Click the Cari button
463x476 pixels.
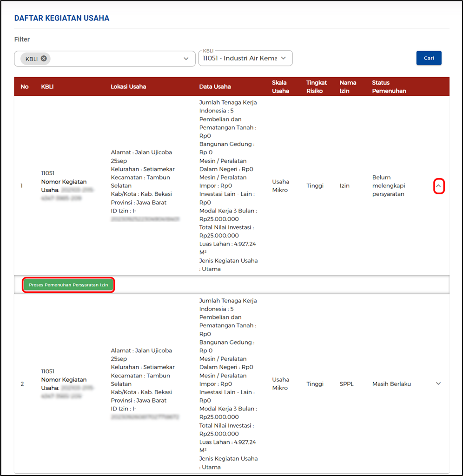click(x=428, y=58)
